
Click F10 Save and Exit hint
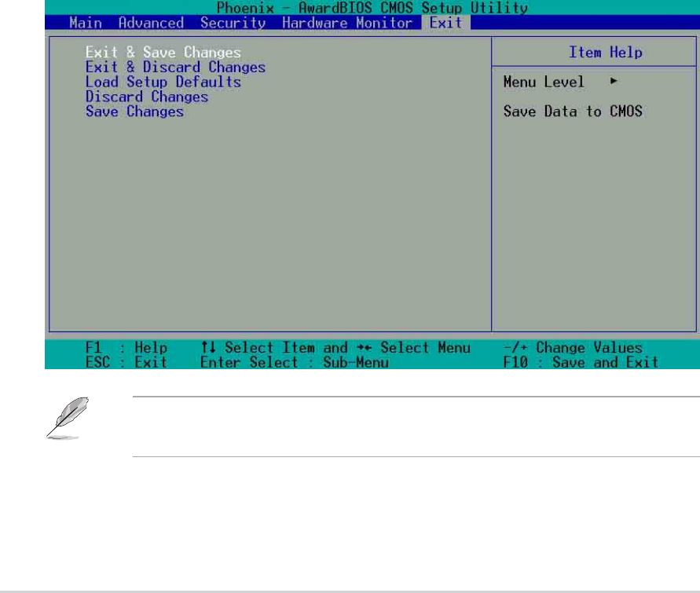[581, 363]
